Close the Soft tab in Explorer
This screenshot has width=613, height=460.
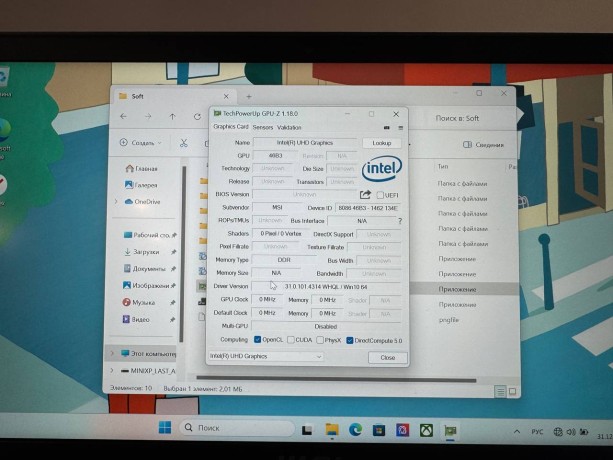tap(226, 96)
